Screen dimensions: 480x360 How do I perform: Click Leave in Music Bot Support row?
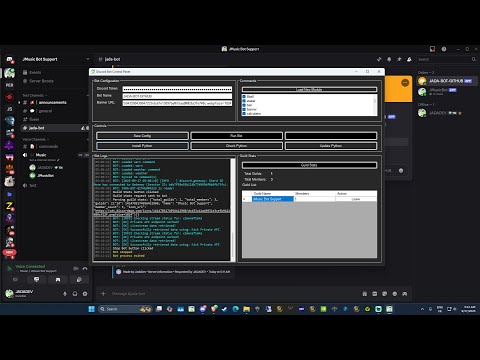click(x=356, y=199)
